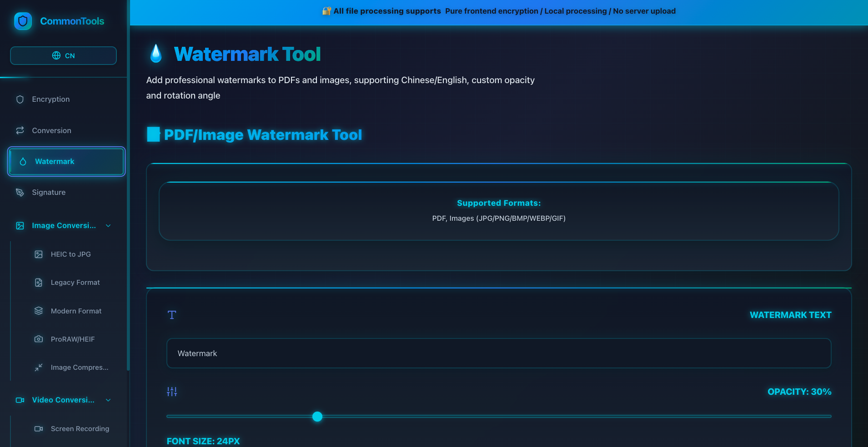Collapse the Image Conversion section

click(x=108, y=225)
